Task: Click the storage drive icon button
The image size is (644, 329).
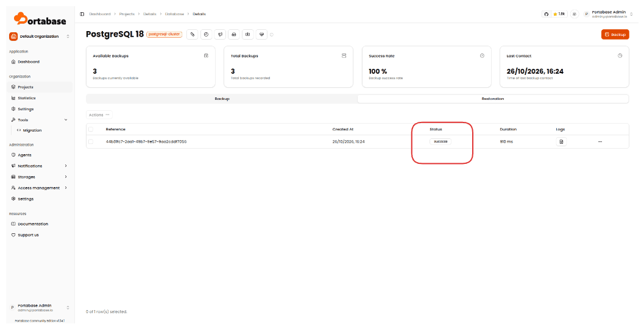Action: tap(234, 35)
